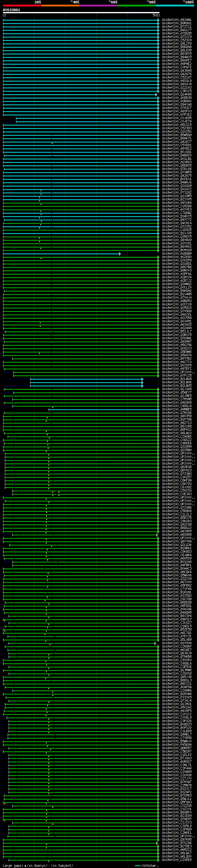Image resolution: width=197 pixels, height=868 pixels.
Task: Select label UniRef100_B9DGH8
Action: [176, 47]
